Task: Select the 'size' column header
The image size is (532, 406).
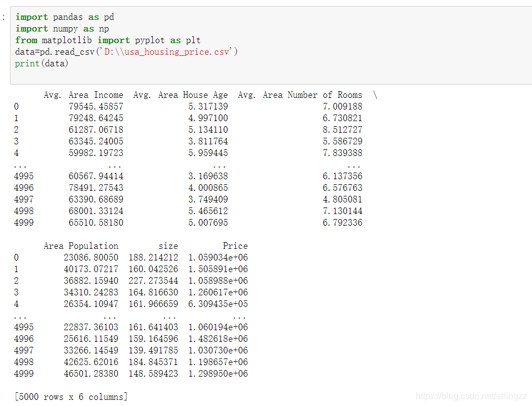Action: click(168, 246)
